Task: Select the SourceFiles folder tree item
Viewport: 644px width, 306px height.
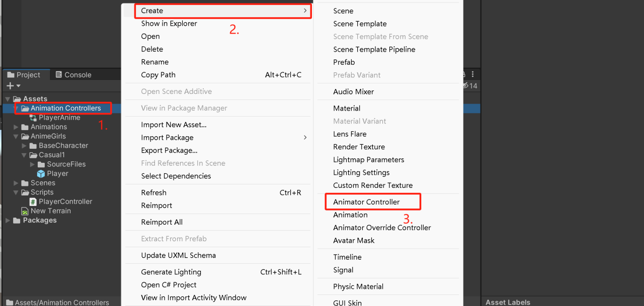Action: coord(66,164)
